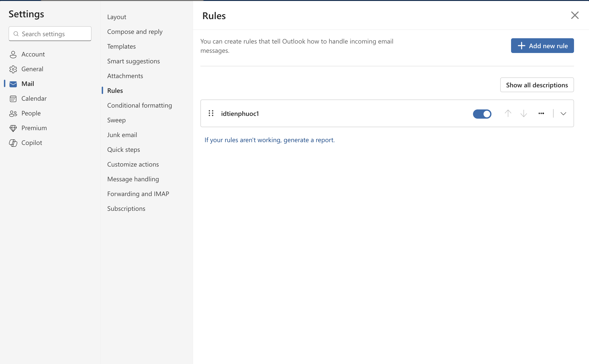The image size is (589, 364).
Task: Click Show all descriptions button
Action: click(537, 85)
